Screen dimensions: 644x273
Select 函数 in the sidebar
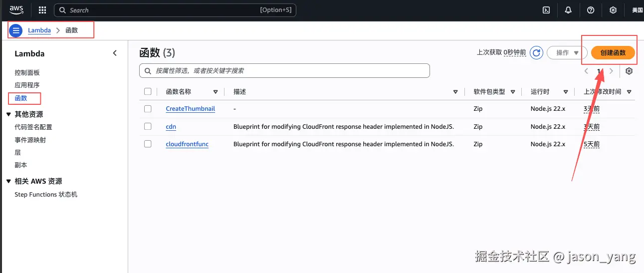coord(21,98)
